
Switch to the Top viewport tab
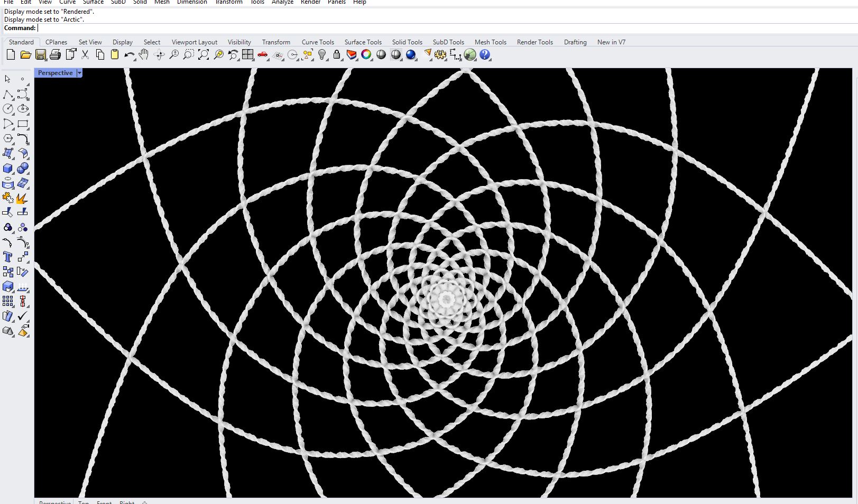[x=84, y=502]
